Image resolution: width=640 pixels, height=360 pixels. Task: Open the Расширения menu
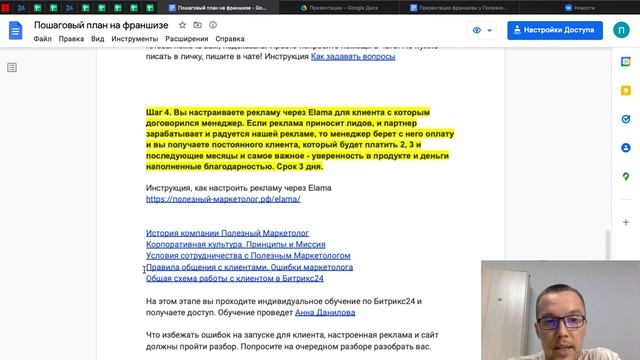point(187,39)
